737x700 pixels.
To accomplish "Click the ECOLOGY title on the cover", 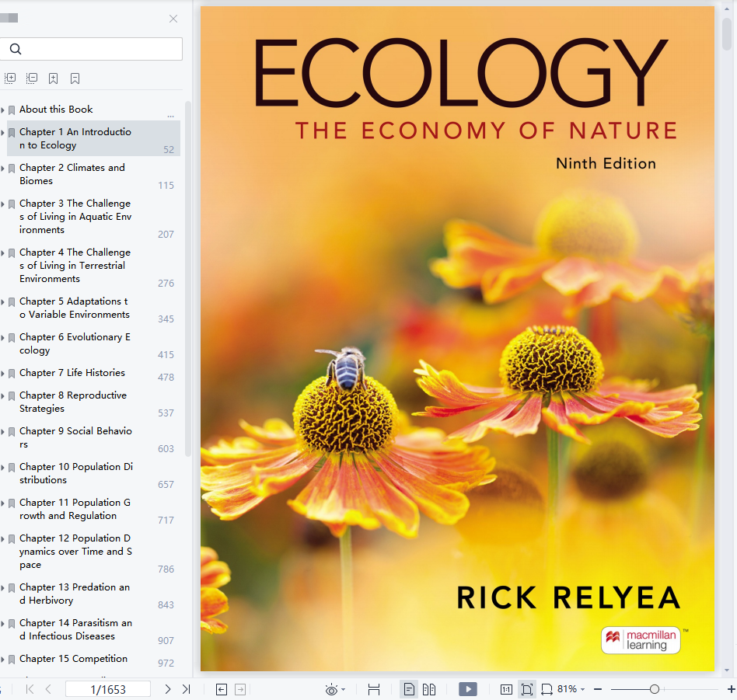I will [461, 72].
